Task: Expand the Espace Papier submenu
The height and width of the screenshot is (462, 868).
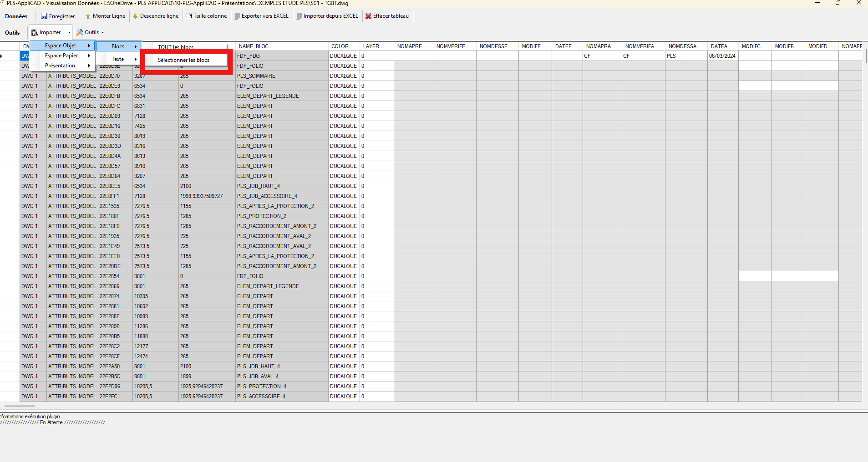Action: (62, 56)
